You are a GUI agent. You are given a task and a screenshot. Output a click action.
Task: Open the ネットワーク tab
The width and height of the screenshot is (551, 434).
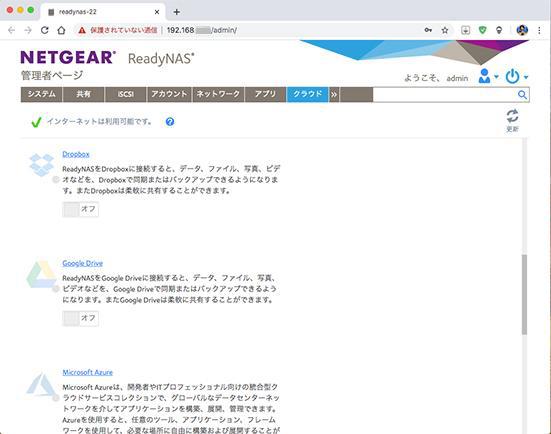tap(218, 94)
